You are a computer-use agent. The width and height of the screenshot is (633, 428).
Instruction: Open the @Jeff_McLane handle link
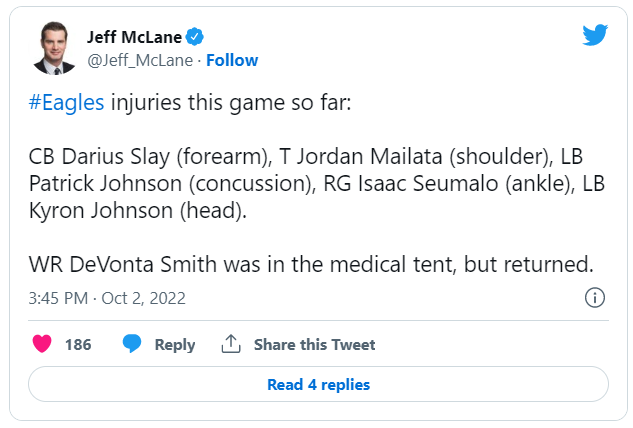(142, 60)
